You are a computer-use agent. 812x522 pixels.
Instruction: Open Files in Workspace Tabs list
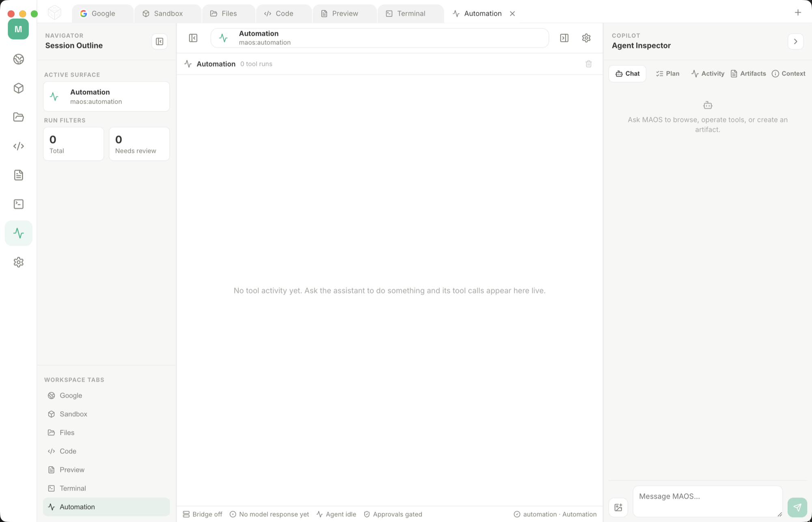pos(106,433)
